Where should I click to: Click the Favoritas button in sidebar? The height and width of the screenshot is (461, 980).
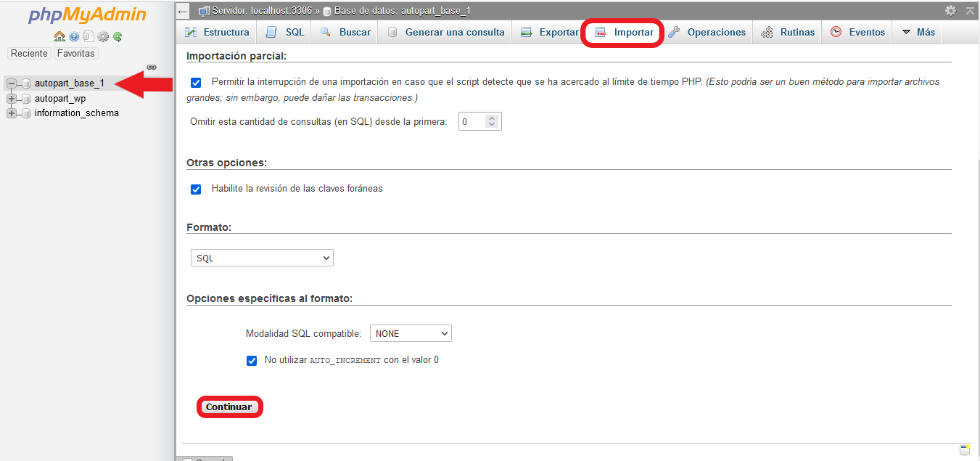coord(76,54)
